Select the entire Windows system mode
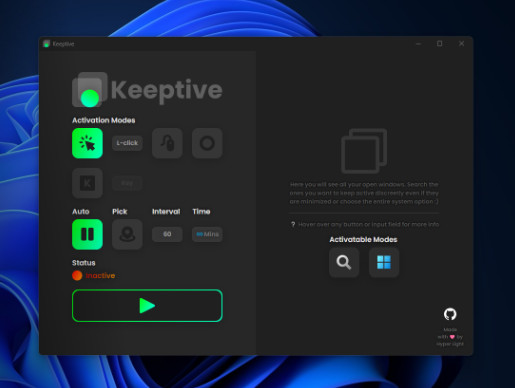515x388 pixels. (x=384, y=262)
